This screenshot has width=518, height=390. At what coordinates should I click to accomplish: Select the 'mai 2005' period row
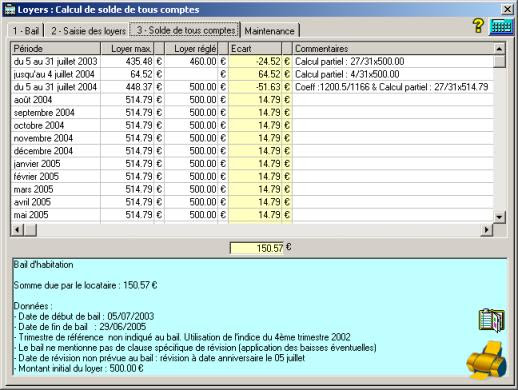(x=252, y=215)
